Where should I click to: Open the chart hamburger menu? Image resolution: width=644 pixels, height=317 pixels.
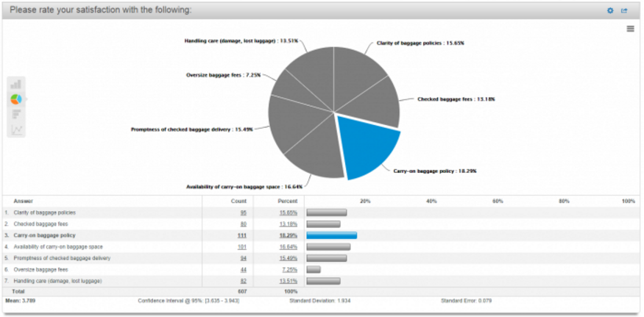630,29
